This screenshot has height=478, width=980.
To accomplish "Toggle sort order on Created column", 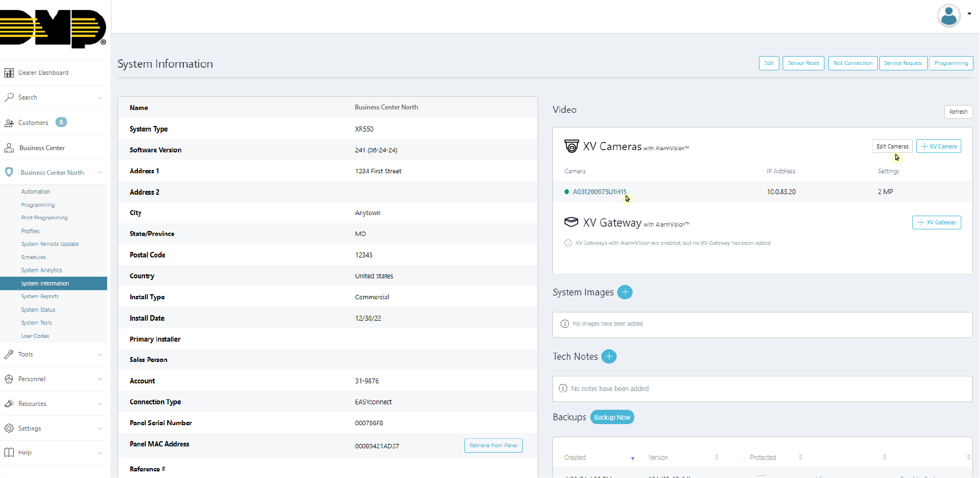I will pos(632,458).
